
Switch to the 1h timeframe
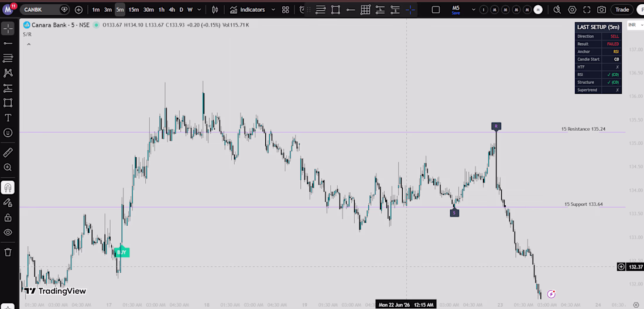[162, 9]
